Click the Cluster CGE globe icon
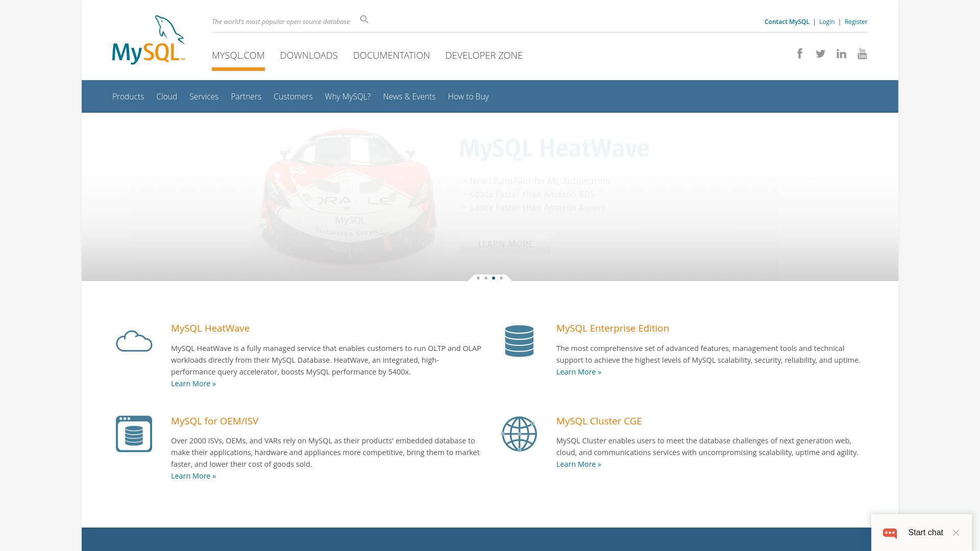 click(519, 434)
